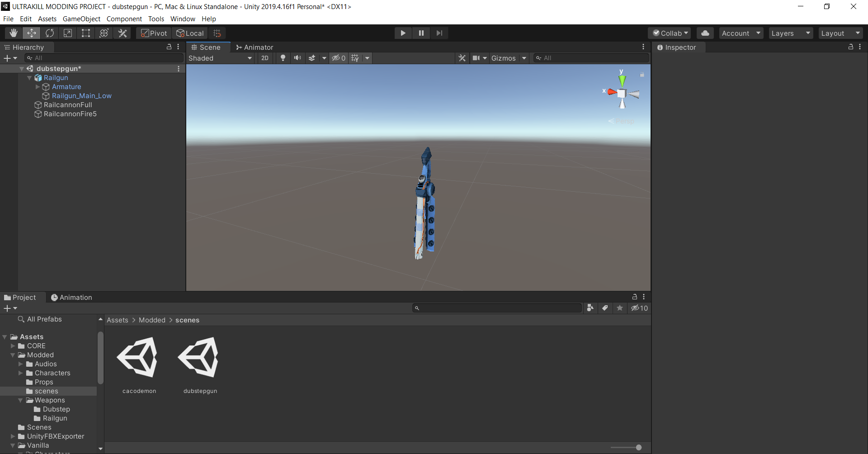
Task: Open scene effects dropdown arrow
Action: pos(324,58)
